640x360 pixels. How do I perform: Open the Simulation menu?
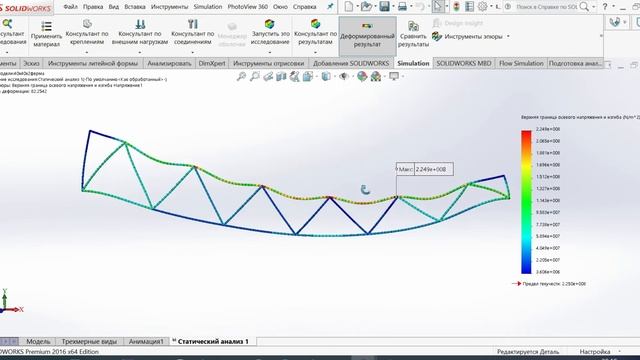coord(208,7)
